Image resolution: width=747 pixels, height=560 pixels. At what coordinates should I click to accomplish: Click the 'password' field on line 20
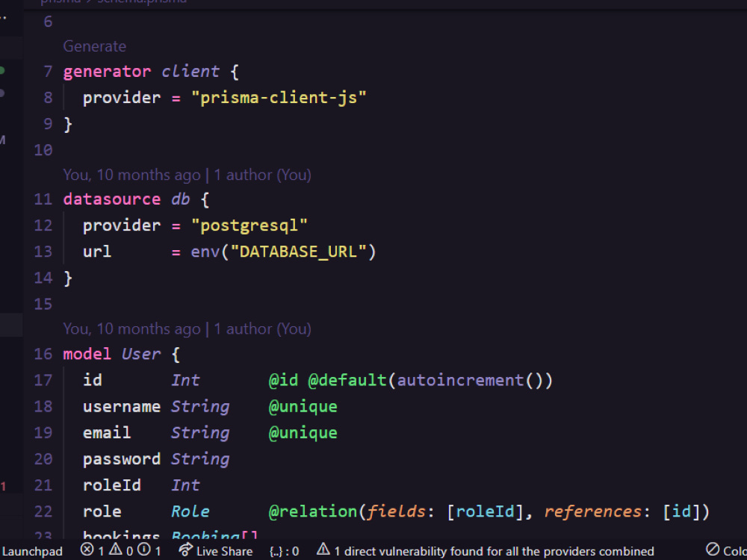(122, 459)
